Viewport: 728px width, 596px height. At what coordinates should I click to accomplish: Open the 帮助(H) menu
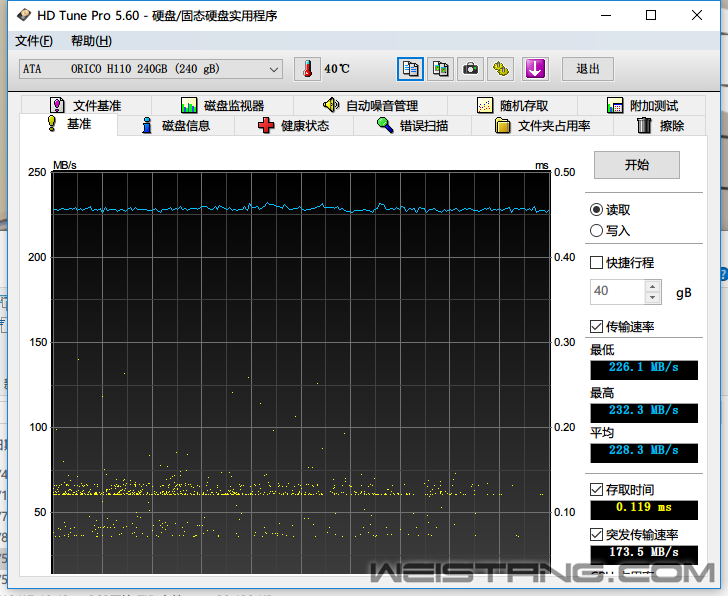[x=91, y=41]
